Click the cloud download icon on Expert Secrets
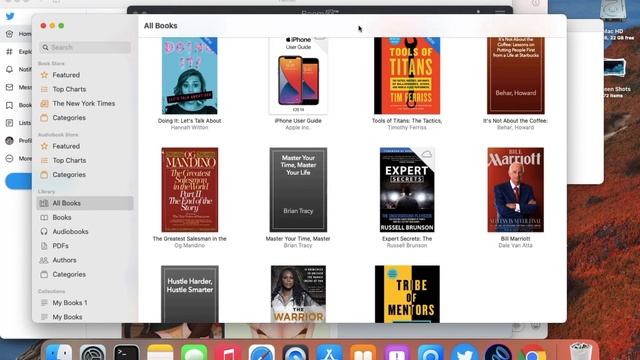The width and height of the screenshot is (640, 360). (x=427, y=154)
